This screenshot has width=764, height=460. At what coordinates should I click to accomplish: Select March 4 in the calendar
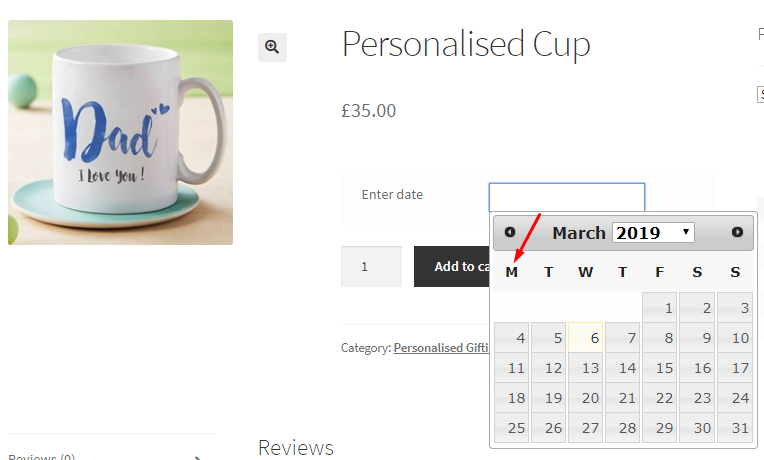tap(512, 337)
